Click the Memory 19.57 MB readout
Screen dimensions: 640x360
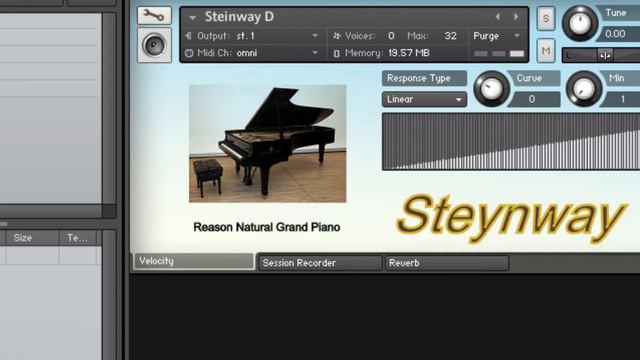point(409,53)
